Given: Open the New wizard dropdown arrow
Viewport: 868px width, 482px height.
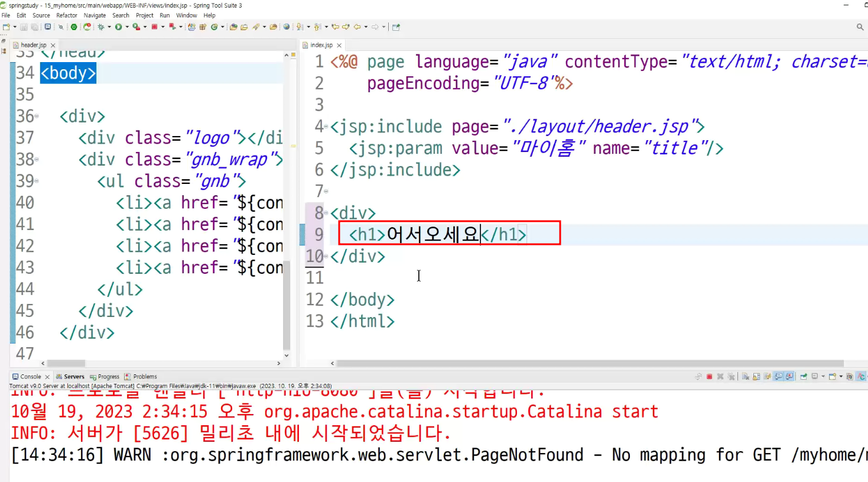Looking at the screenshot, I should click(15, 27).
